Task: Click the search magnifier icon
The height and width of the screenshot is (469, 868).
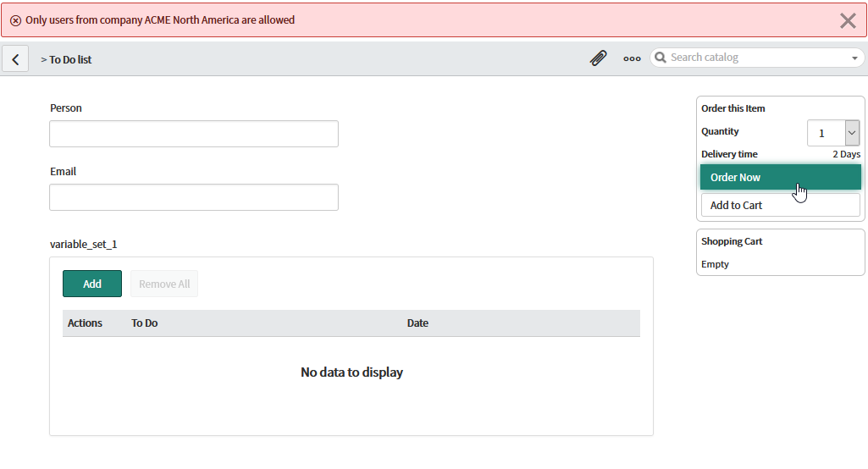Action: pyautogui.click(x=660, y=57)
